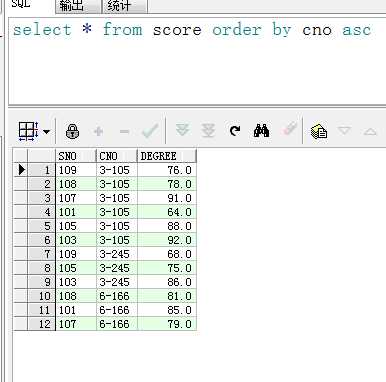Click CNO cell 6-166 in row 10

pyautogui.click(x=117, y=296)
